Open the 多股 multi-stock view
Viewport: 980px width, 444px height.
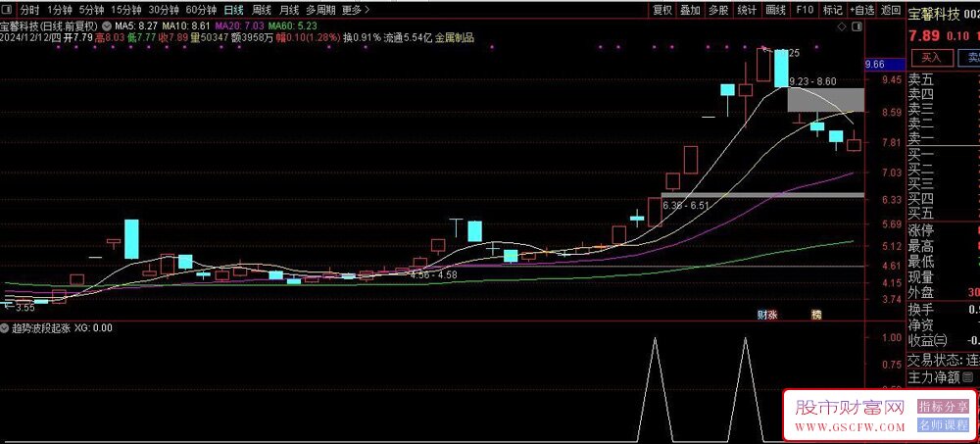pyautogui.click(x=718, y=10)
